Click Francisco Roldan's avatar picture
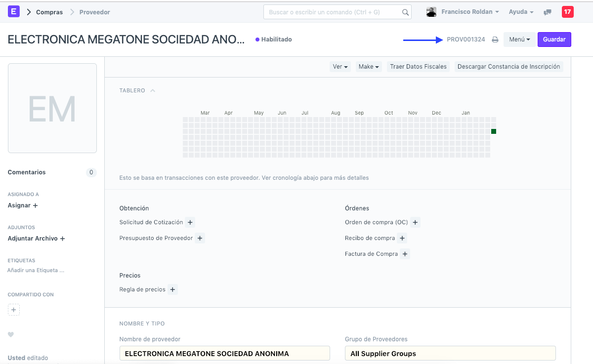Viewport: 593px width, 364px height. [431, 12]
